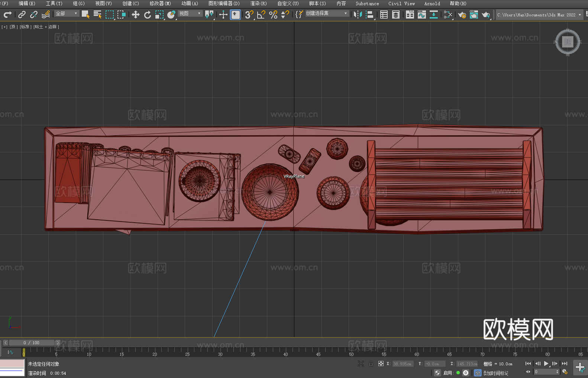
Task: Toggle the Selection Lock padlock
Action: pyautogui.click(x=371, y=364)
